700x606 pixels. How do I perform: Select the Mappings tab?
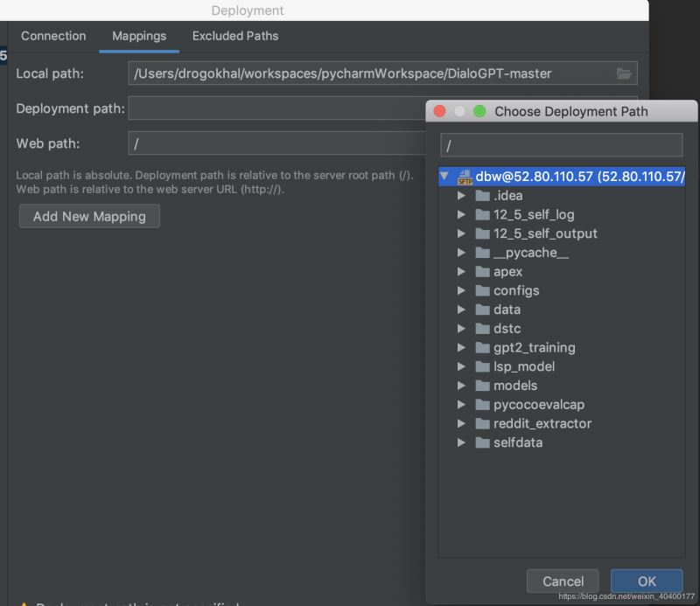point(139,36)
